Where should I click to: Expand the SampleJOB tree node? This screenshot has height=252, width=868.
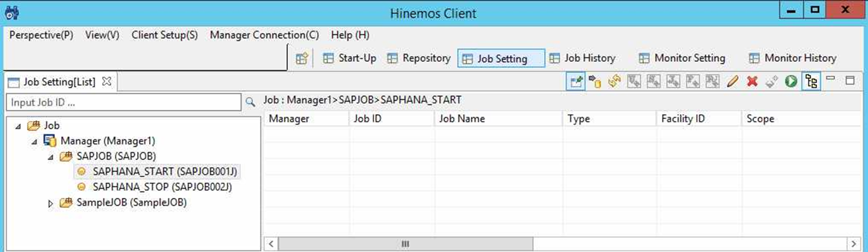[50, 203]
